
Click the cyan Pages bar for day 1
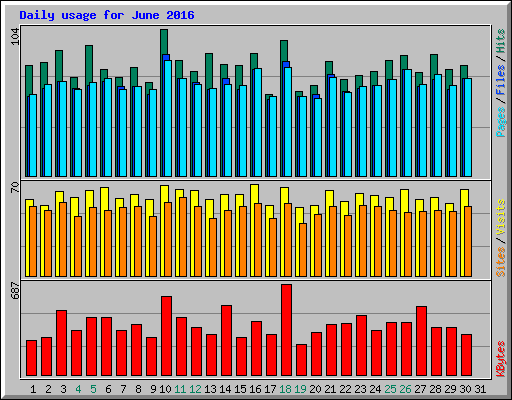[33, 135]
